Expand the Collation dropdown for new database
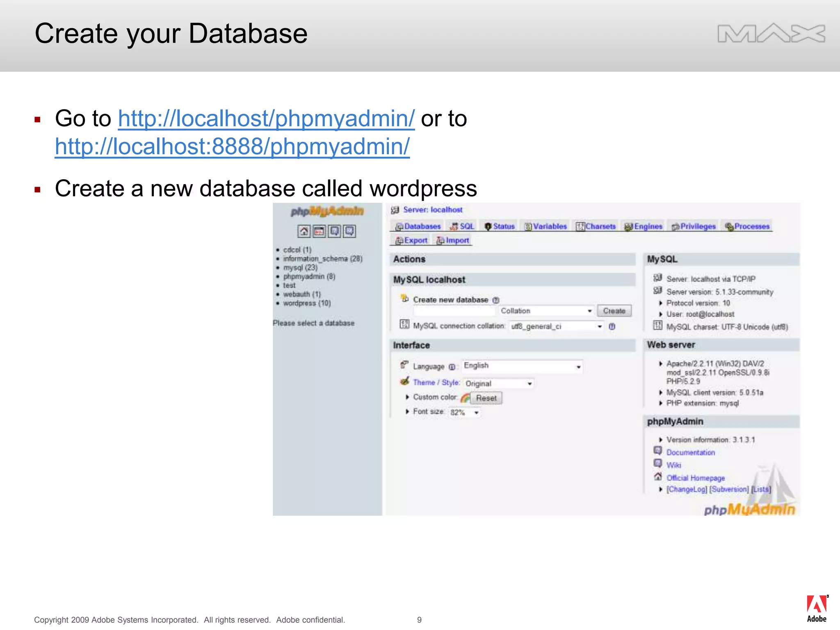 point(546,311)
